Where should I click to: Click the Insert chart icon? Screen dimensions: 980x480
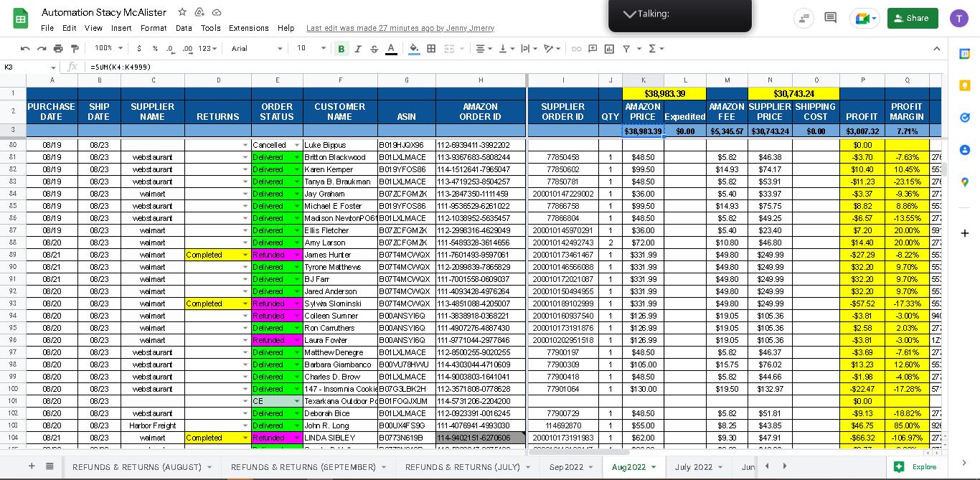point(609,48)
